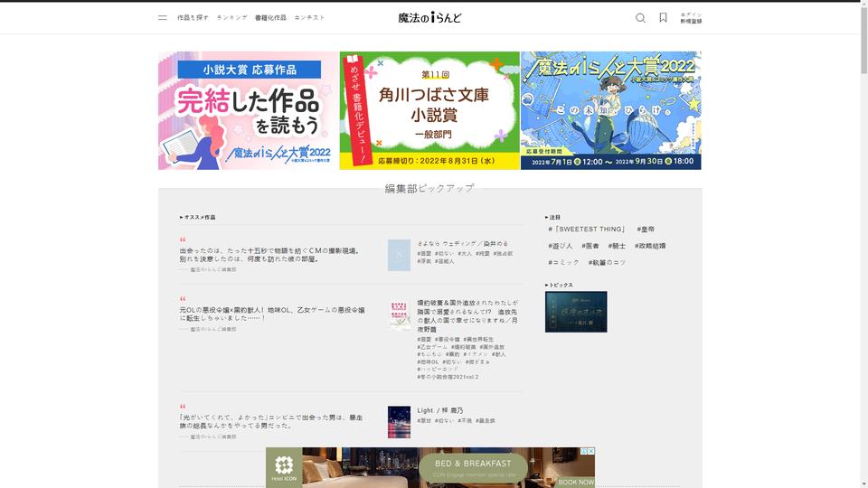The image size is (868, 488).
Task: Open title Light. / 梓 鹿乃
Action: (440, 410)
